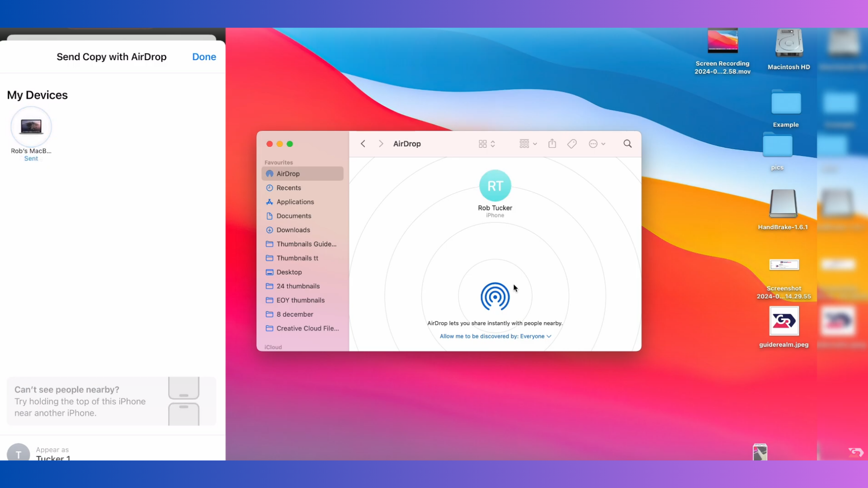Click the 'My Devices' heading
The width and height of the screenshot is (868, 488).
[x=37, y=95]
